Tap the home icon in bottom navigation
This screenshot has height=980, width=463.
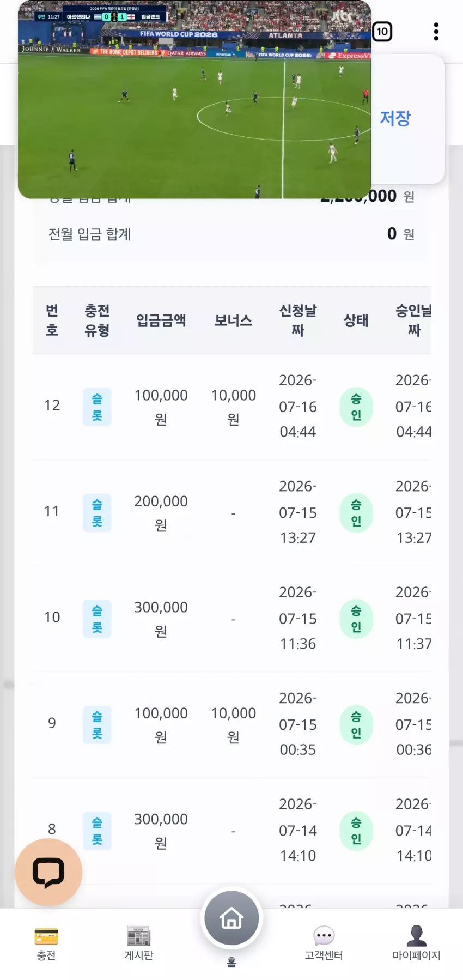[231, 918]
